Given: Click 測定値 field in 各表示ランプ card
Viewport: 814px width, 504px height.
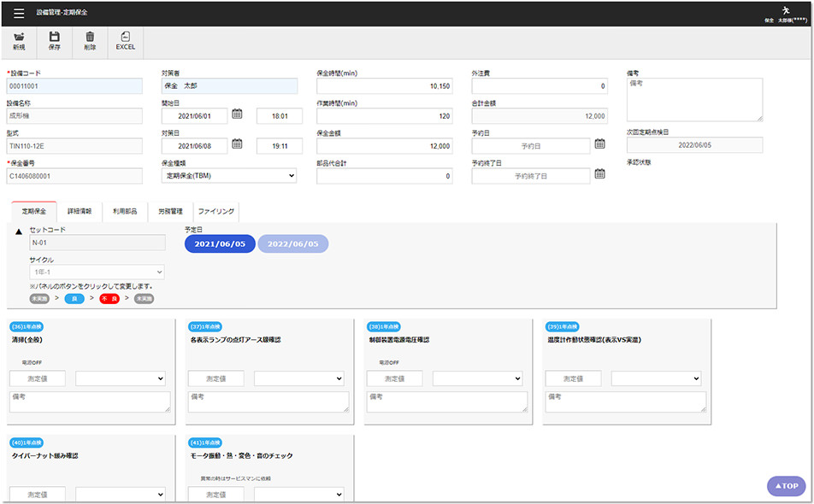Looking at the screenshot, I should [x=216, y=378].
